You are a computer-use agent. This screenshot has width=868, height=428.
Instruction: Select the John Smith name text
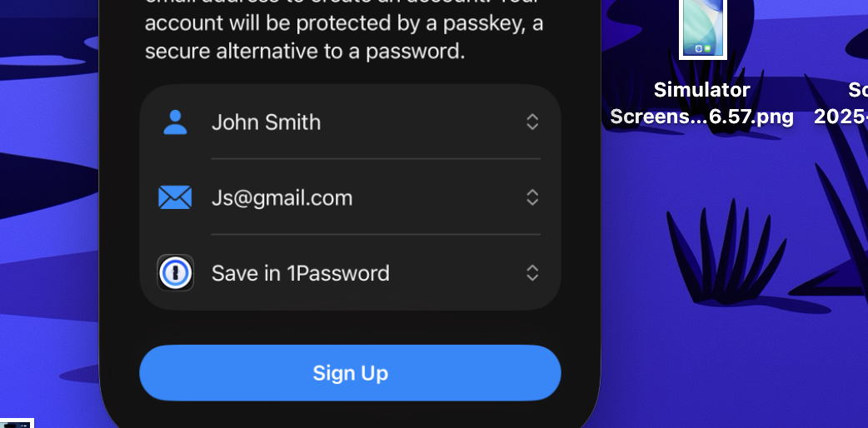click(267, 122)
